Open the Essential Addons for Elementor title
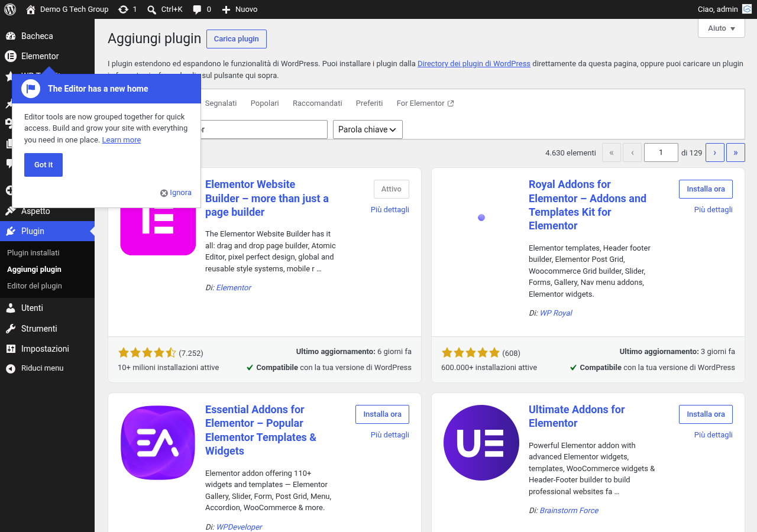This screenshot has height=532, width=757. click(261, 430)
